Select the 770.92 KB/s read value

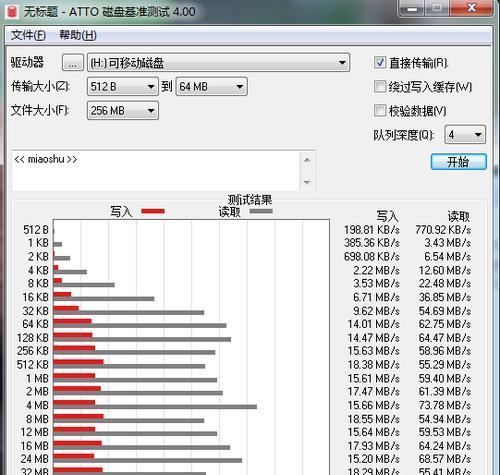pos(443,230)
